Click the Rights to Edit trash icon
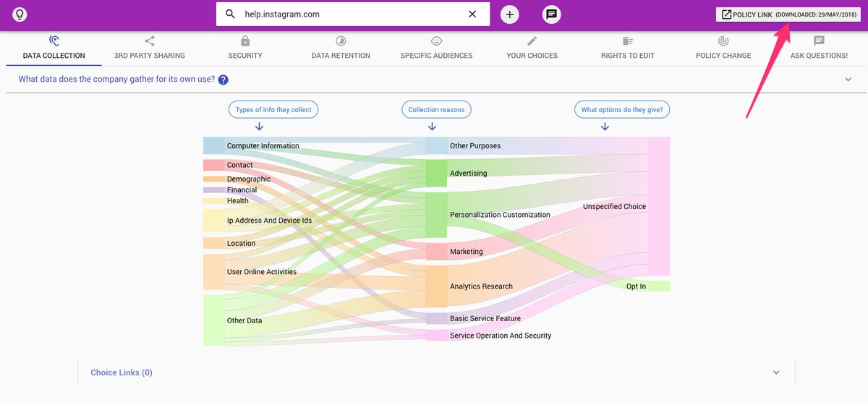 click(x=628, y=41)
